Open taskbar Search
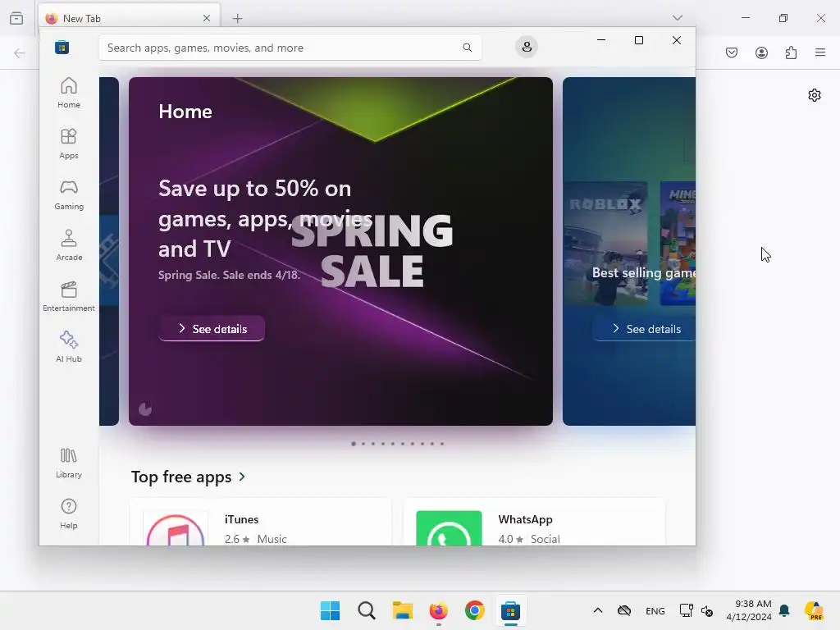The image size is (840, 630). click(367, 610)
